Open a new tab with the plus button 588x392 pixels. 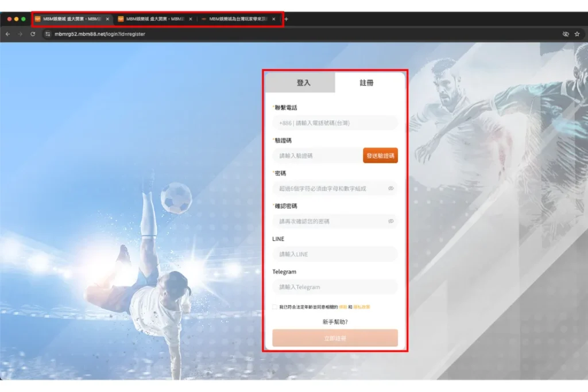click(x=285, y=18)
